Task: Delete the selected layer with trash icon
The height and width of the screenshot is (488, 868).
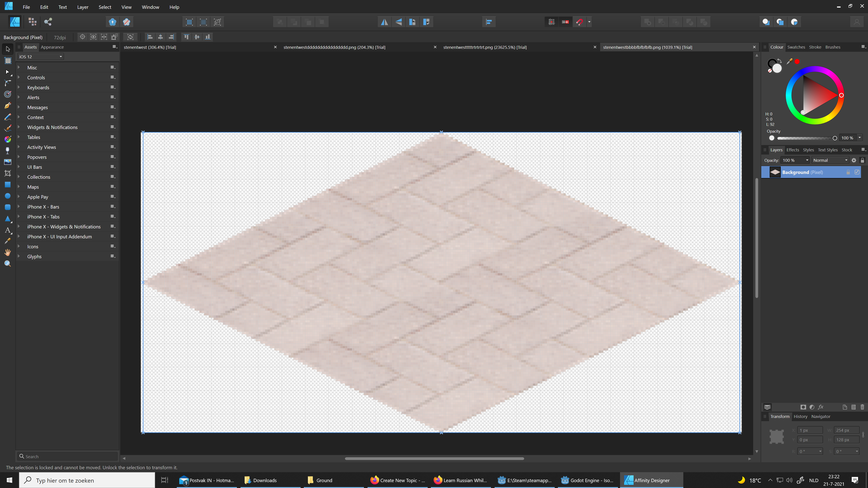Action: click(x=862, y=407)
